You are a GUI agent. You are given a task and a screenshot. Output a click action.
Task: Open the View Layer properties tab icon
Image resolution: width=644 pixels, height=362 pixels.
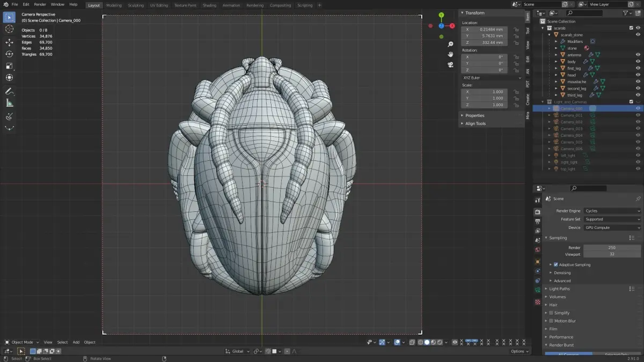(x=537, y=231)
